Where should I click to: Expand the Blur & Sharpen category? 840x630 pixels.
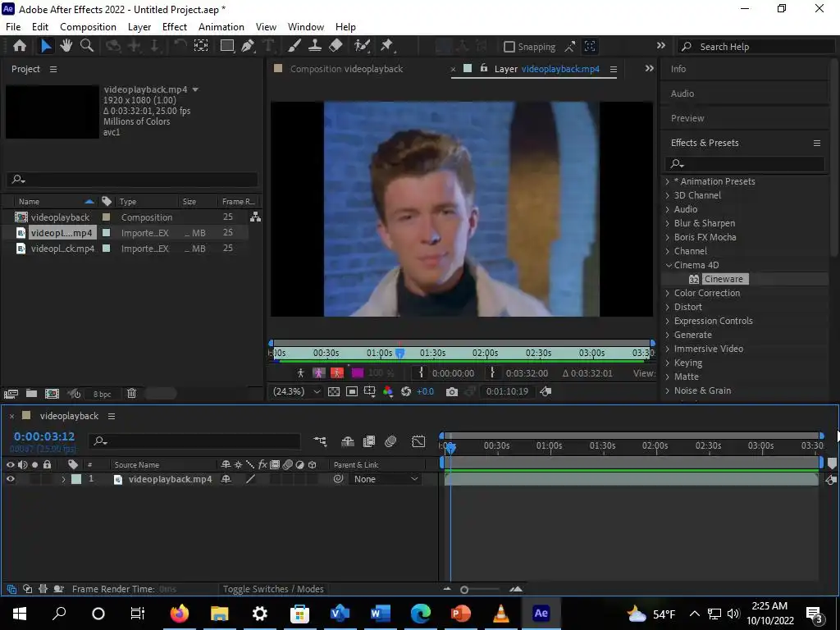(668, 223)
